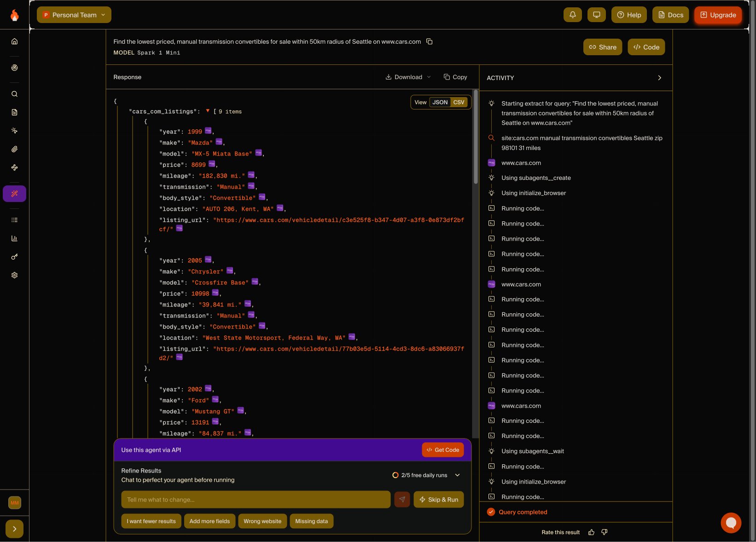Open the settings gear in the sidebar

(x=14, y=275)
